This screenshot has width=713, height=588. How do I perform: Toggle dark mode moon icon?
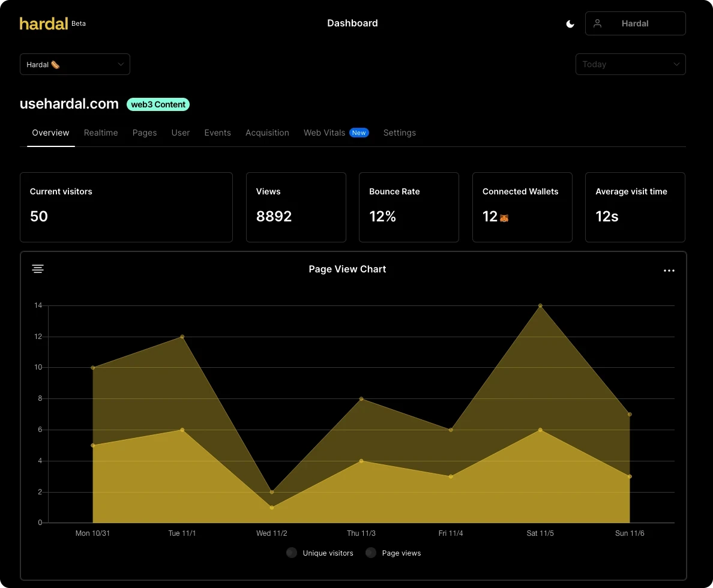pos(570,24)
